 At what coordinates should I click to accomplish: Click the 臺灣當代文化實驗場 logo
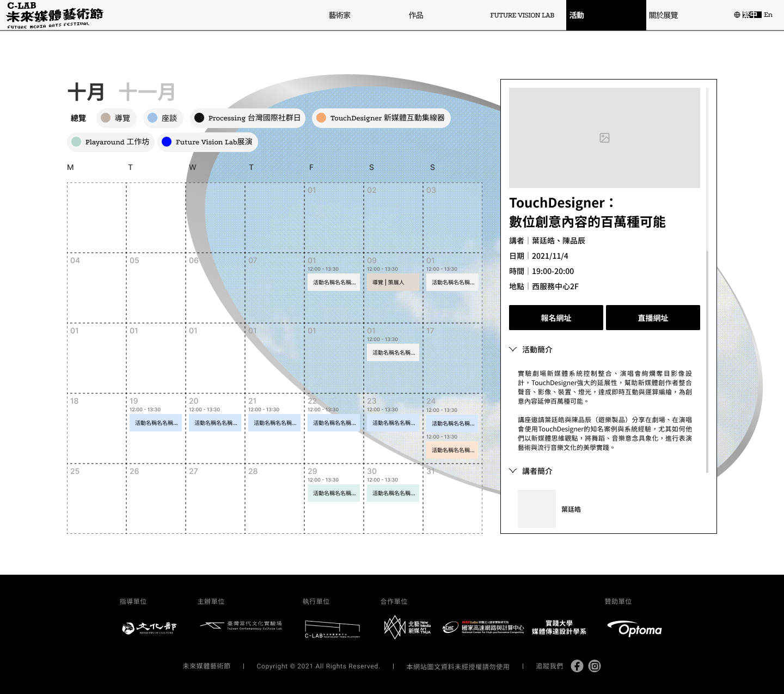(x=241, y=625)
